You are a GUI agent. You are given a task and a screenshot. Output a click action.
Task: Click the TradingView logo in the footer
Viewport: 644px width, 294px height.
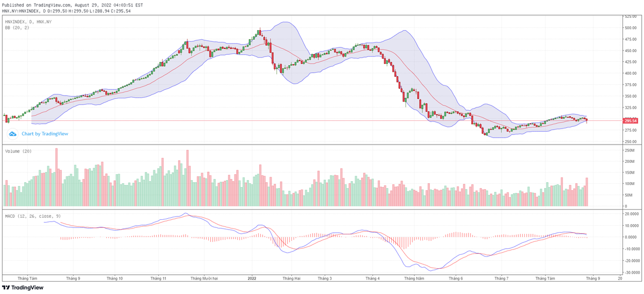pos(24,288)
